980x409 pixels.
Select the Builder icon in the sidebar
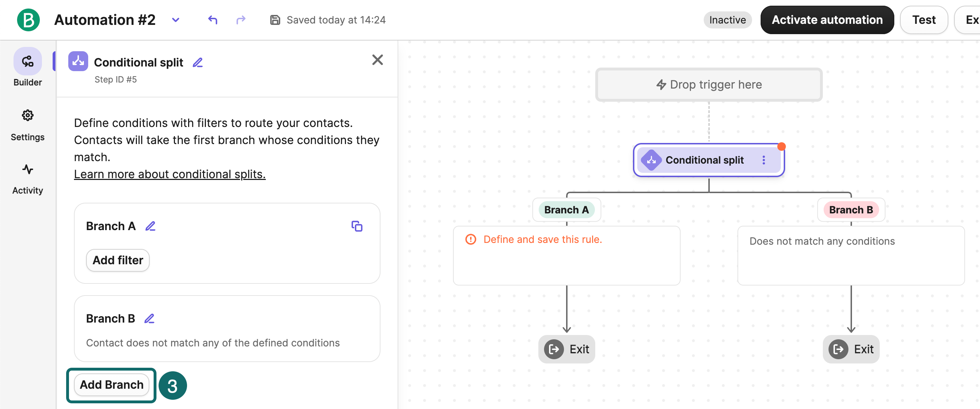pos(27,61)
